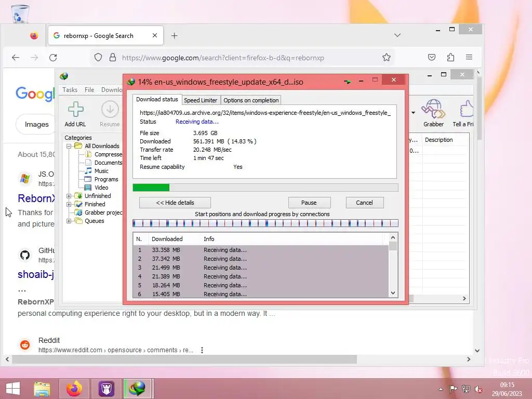Image resolution: width=532 pixels, height=399 pixels.
Task: Cancel the download
Action: coord(364,203)
